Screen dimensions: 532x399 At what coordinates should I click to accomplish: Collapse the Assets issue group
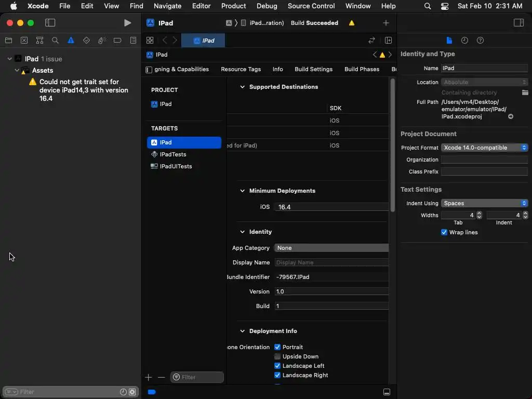[x=17, y=70]
